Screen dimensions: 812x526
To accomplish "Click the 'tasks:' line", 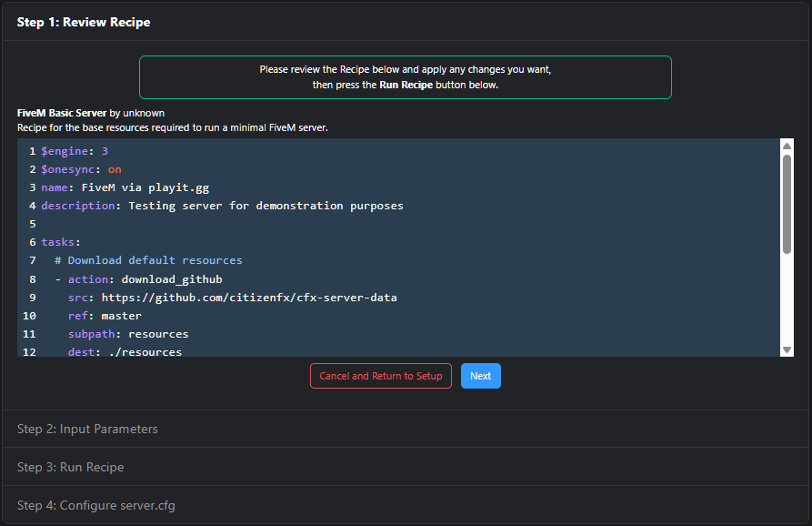I will pos(61,242).
